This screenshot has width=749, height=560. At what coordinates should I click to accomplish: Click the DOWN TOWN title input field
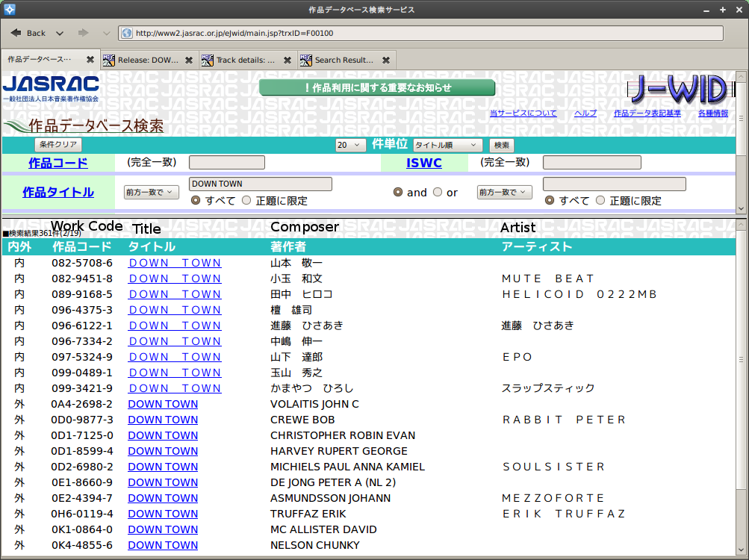(261, 184)
